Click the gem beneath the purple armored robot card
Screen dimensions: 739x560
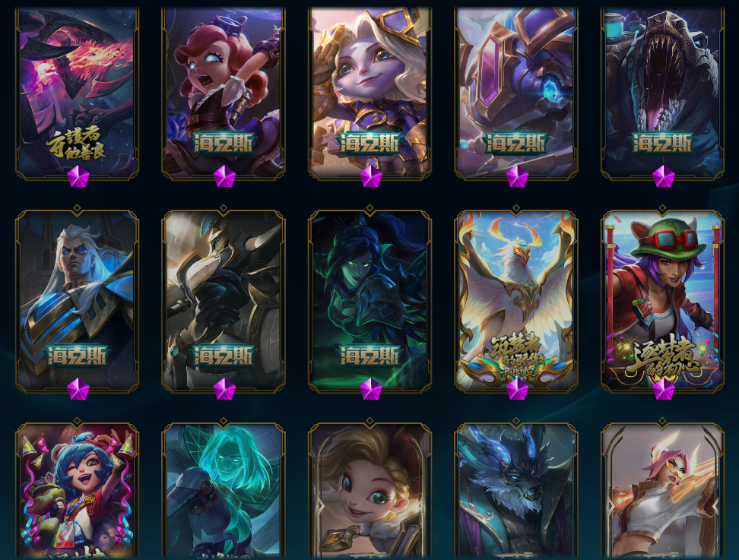pyautogui.click(x=517, y=176)
